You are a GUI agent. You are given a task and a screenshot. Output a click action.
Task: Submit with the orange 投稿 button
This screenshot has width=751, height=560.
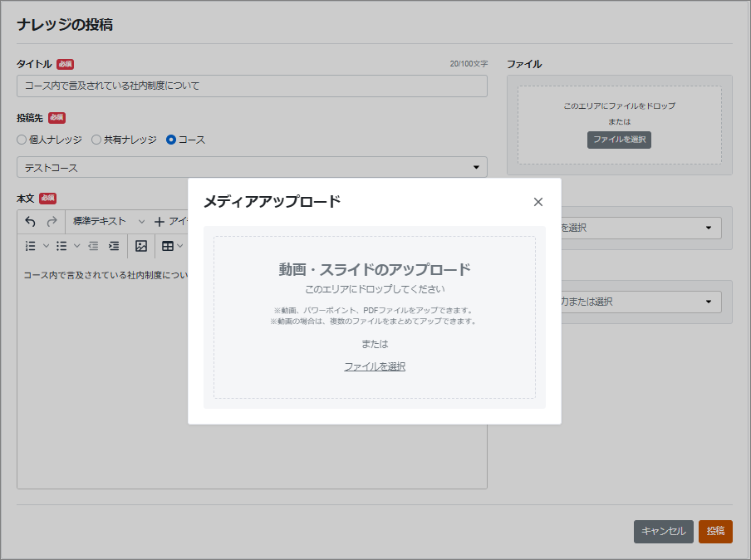point(715,532)
